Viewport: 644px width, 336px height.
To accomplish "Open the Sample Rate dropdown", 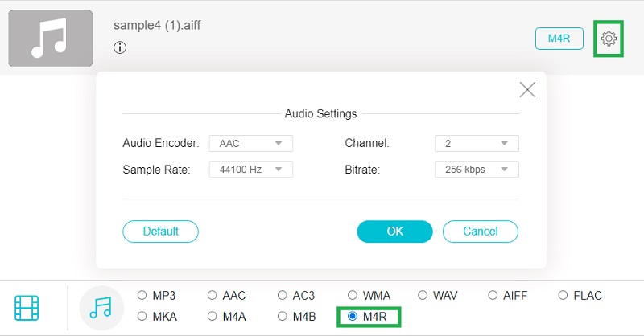I will [250, 170].
